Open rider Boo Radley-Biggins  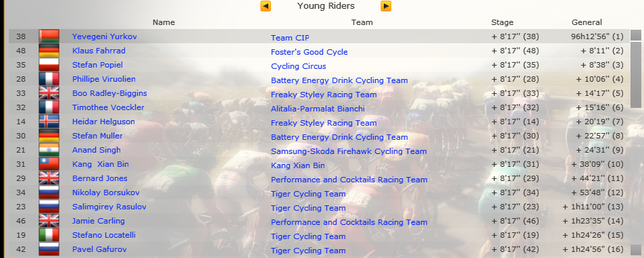(x=109, y=93)
